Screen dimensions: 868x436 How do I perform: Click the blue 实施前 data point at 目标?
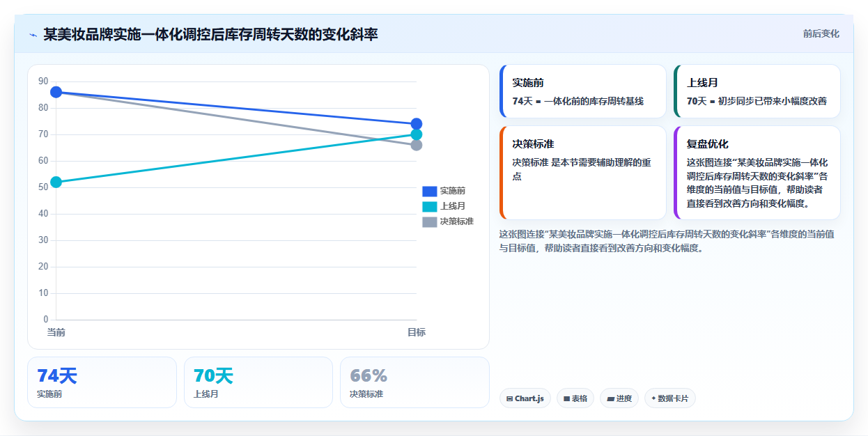click(417, 124)
